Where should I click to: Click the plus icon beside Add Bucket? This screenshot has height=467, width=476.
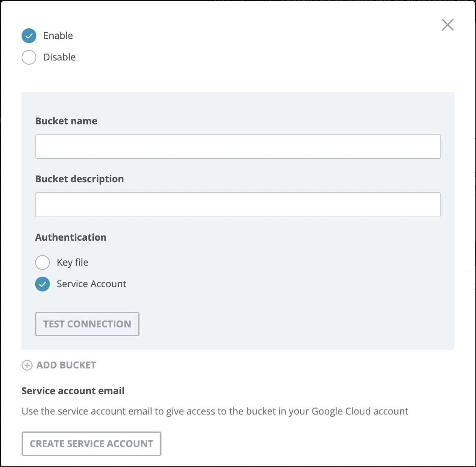coord(27,365)
